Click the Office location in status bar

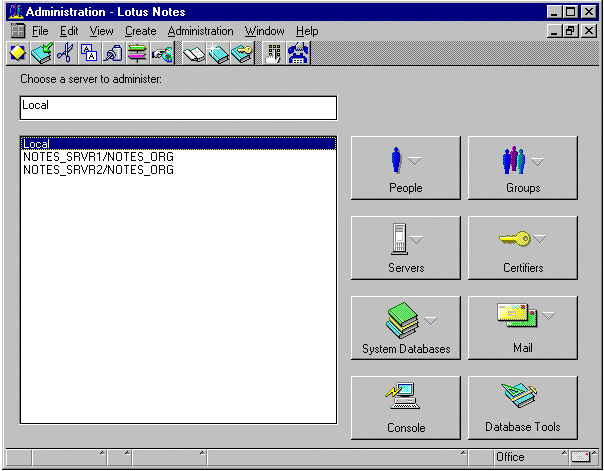510,457
